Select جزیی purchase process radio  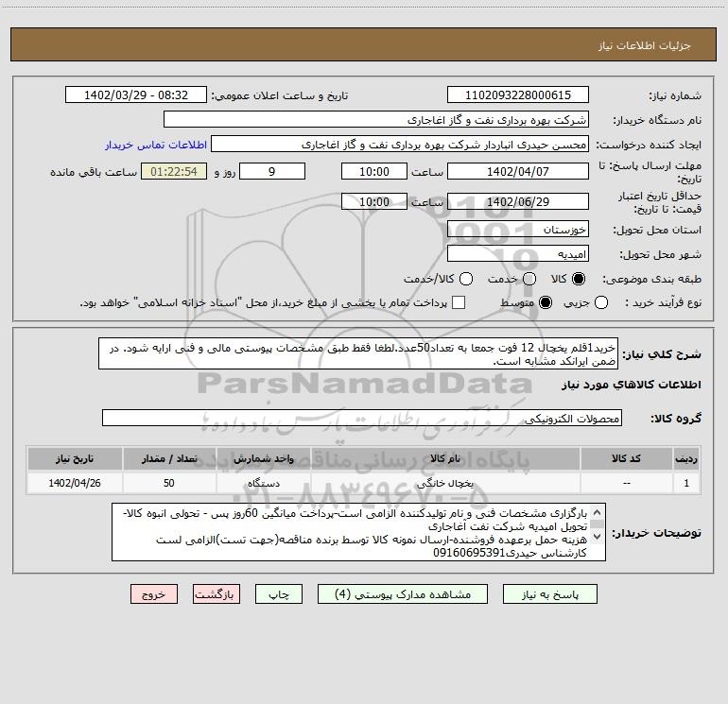click(x=601, y=302)
